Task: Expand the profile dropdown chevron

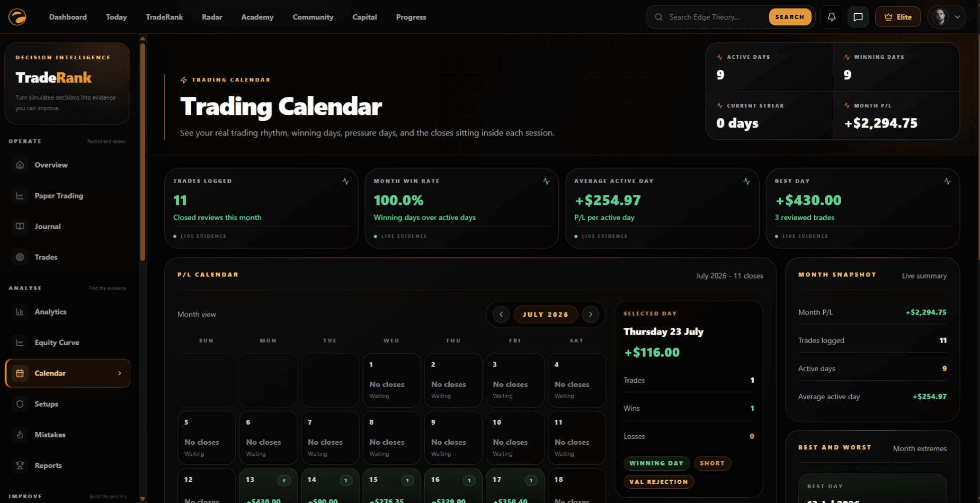Action: click(958, 17)
